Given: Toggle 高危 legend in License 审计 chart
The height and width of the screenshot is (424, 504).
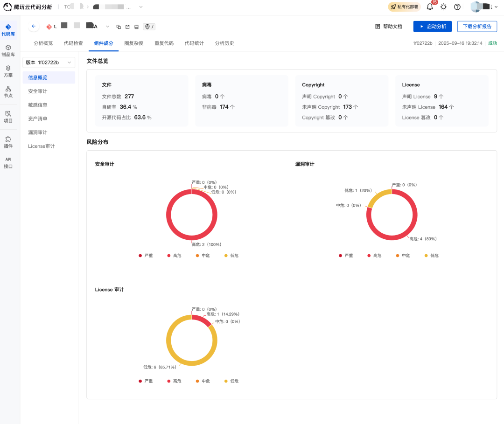Looking at the screenshot, I should tap(174, 381).
